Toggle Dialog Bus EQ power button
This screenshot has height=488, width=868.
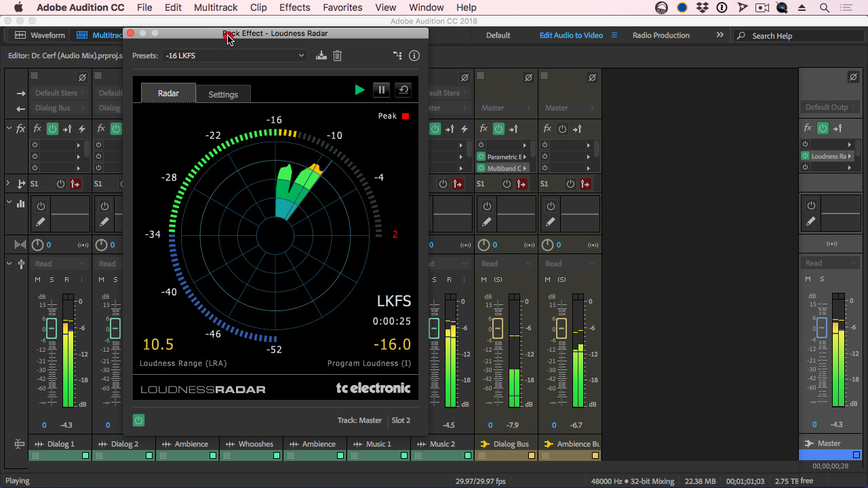pyautogui.click(x=487, y=206)
